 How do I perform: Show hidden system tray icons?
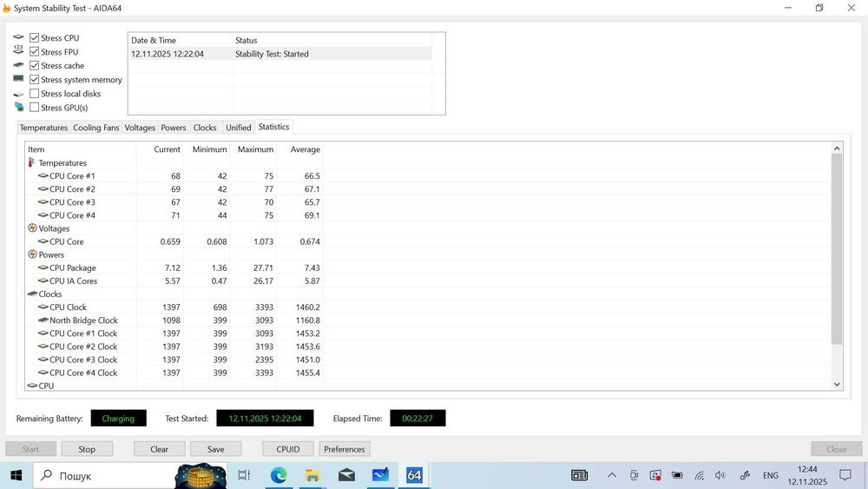click(612, 475)
